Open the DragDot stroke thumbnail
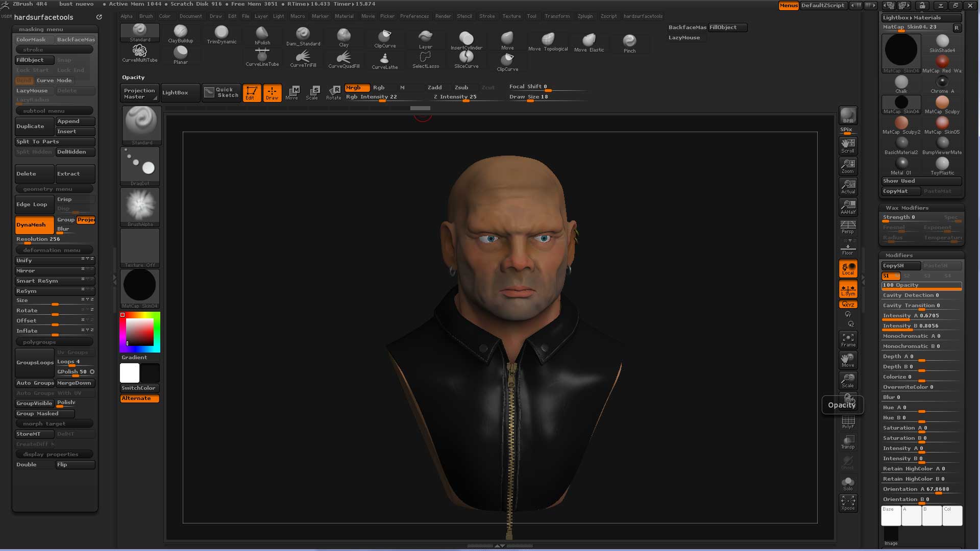980x551 pixels. click(x=140, y=166)
